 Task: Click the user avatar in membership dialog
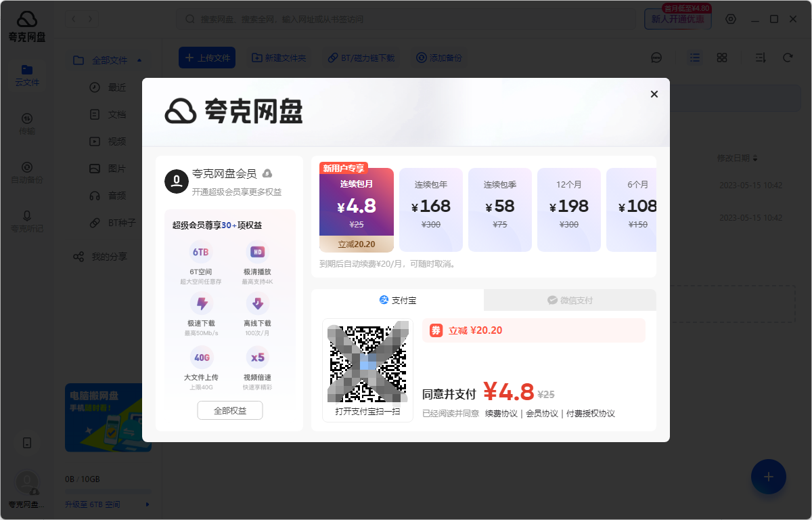tap(177, 181)
